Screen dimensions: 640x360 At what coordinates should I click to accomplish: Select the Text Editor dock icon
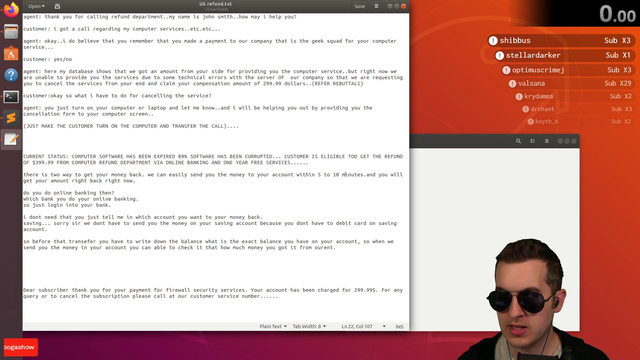tap(11, 140)
